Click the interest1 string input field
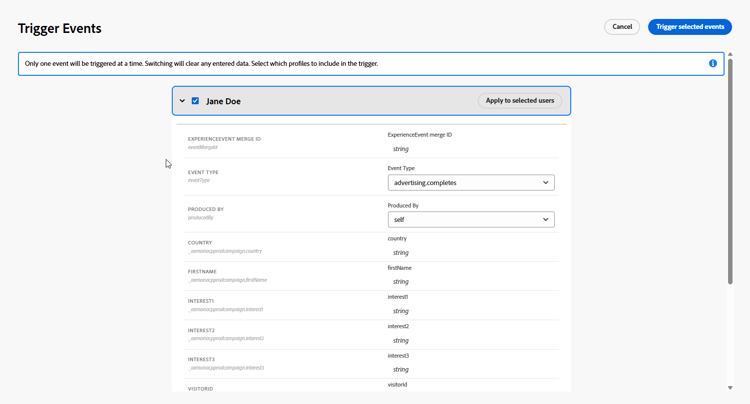The image size is (750, 404). [471, 311]
